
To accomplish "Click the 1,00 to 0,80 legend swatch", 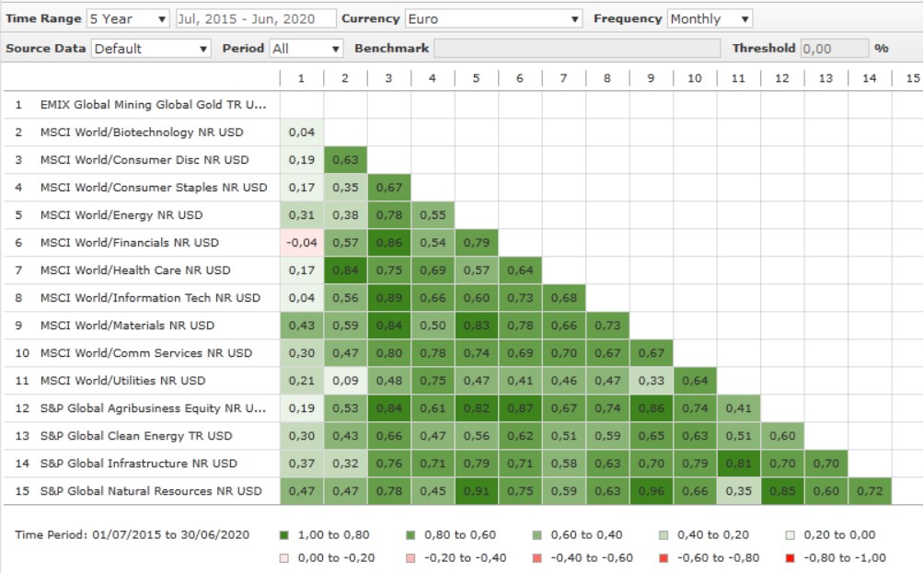I will [x=283, y=534].
